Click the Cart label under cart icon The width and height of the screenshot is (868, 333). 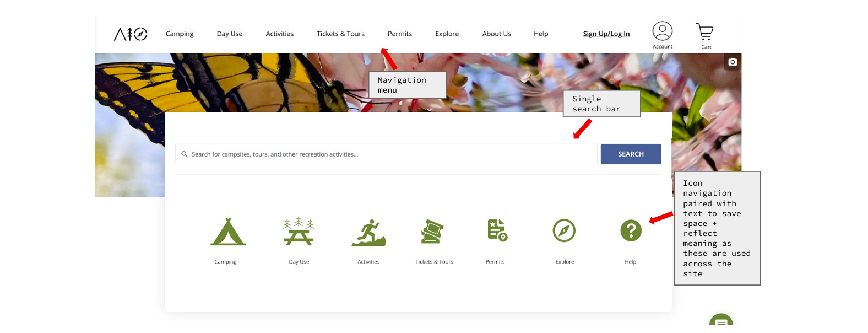click(706, 47)
